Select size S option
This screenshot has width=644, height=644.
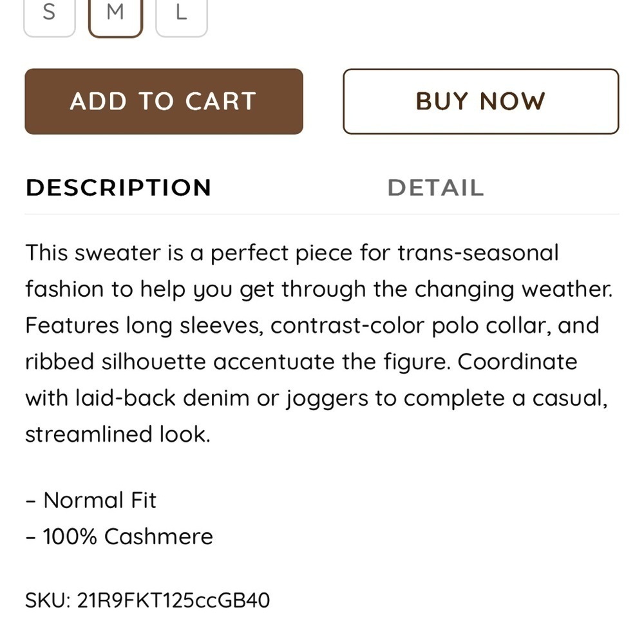pos(50,17)
